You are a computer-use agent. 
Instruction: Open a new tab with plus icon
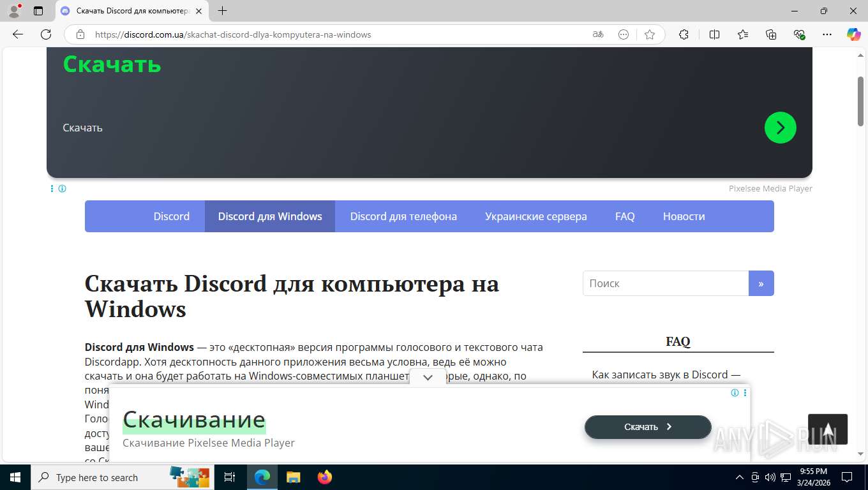pyautogui.click(x=222, y=11)
